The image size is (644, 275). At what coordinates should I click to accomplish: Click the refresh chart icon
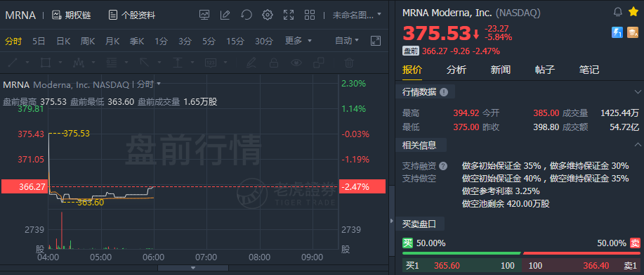pos(246,15)
